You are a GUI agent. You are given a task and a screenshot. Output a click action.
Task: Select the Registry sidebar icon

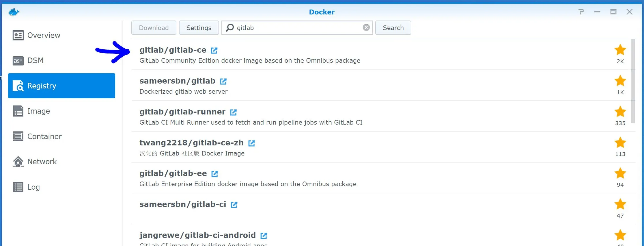[18, 86]
